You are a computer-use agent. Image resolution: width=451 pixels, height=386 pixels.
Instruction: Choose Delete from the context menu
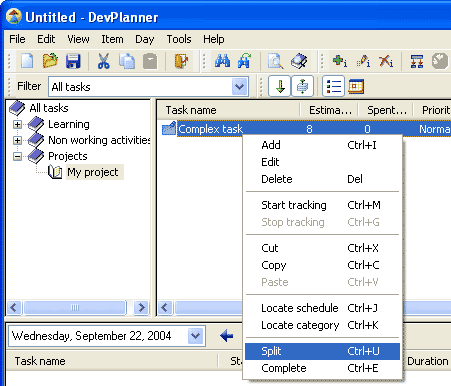[322, 179]
